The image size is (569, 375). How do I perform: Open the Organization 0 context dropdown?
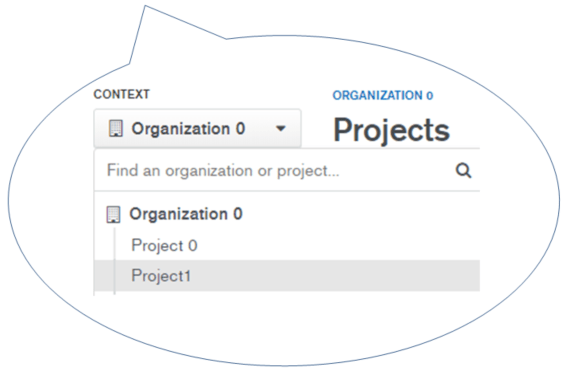(x=197, y=129)
